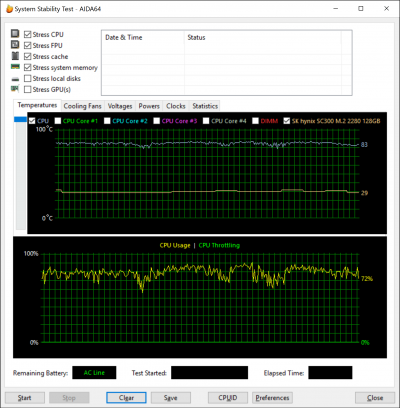Switch to the Cooling Fans tab

(82, 106)
